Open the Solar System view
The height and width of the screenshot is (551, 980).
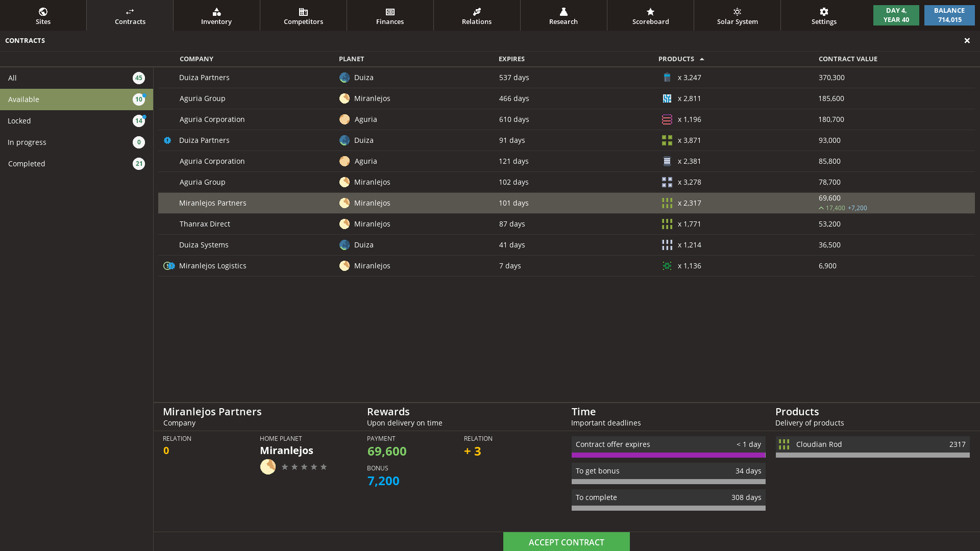point(737,15)
